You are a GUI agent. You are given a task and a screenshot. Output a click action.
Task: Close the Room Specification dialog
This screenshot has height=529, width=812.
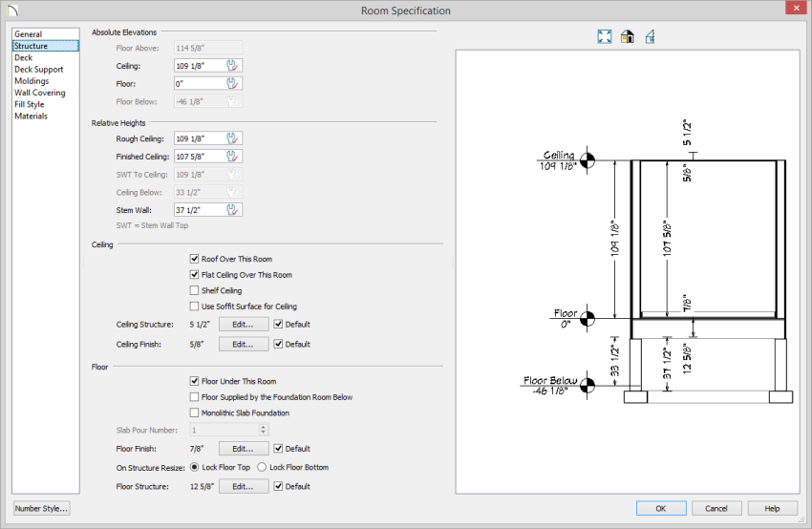(797, 8)
